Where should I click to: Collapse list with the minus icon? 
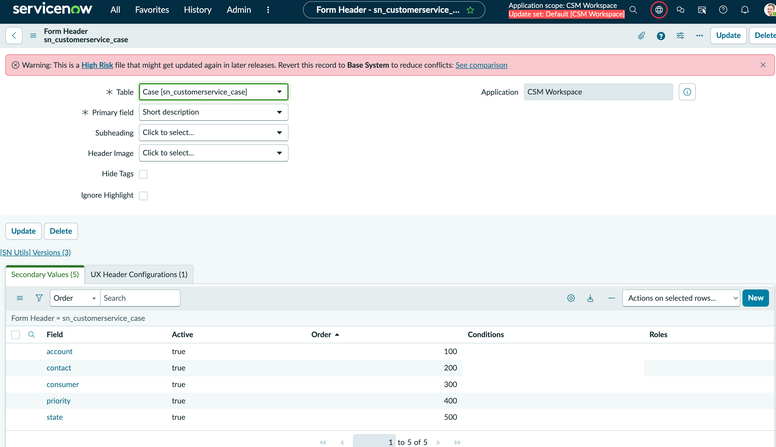click(x=611, y=298)
